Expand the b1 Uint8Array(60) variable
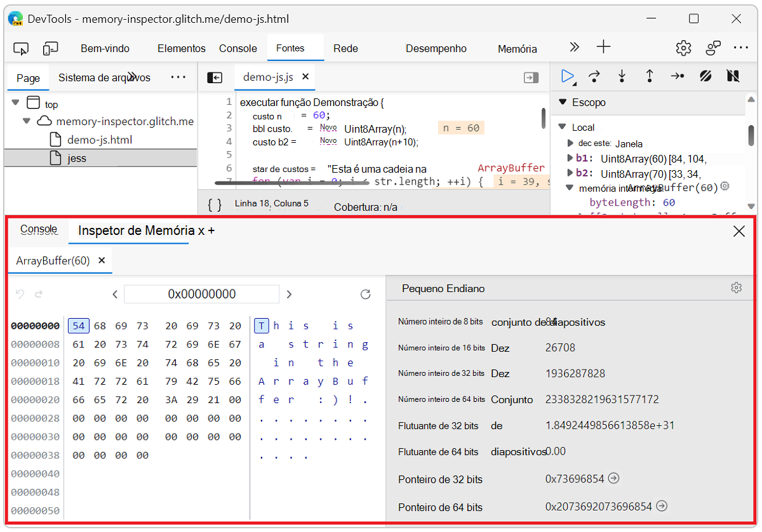Viewport: 762px width, 532px height. point(570,157)
